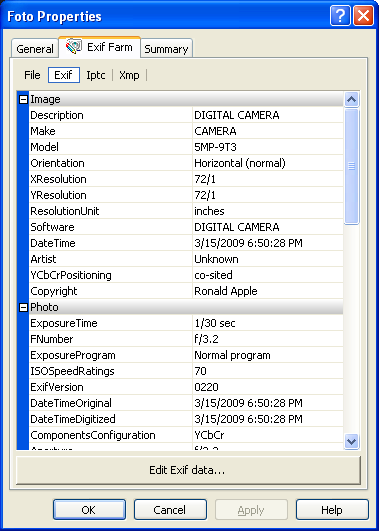
Task: Click the title bar help question-mark icon
Action: 340,16
